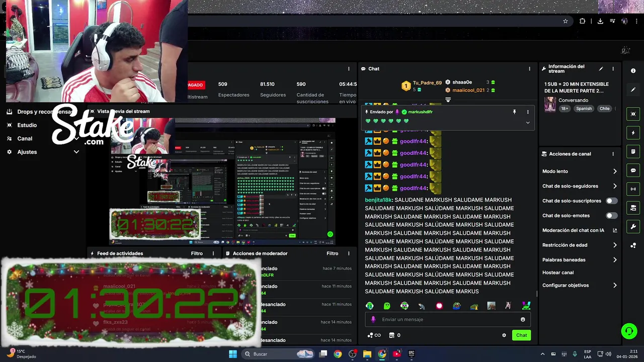Image resolution: width=644 pixels, height=362 pixels.
Task: Open browser extensions puzzle icon
Action: (x=582, y=21)
